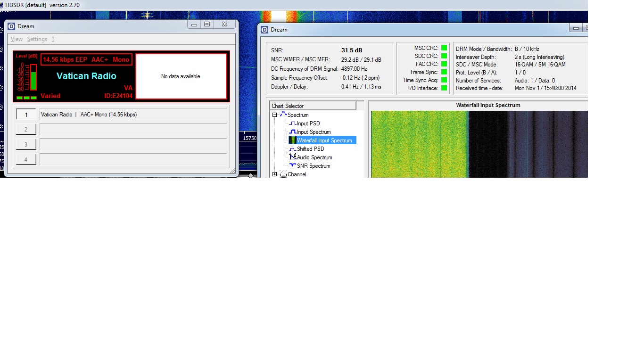
Task: Click the FAC CRC green indicator
Action: coord(444,64)
